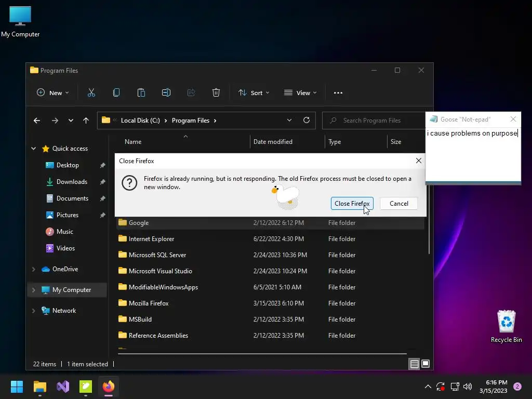Select Music in navigation pane
This screenshot has height=399, width=532.
click(x=64, y=232)
